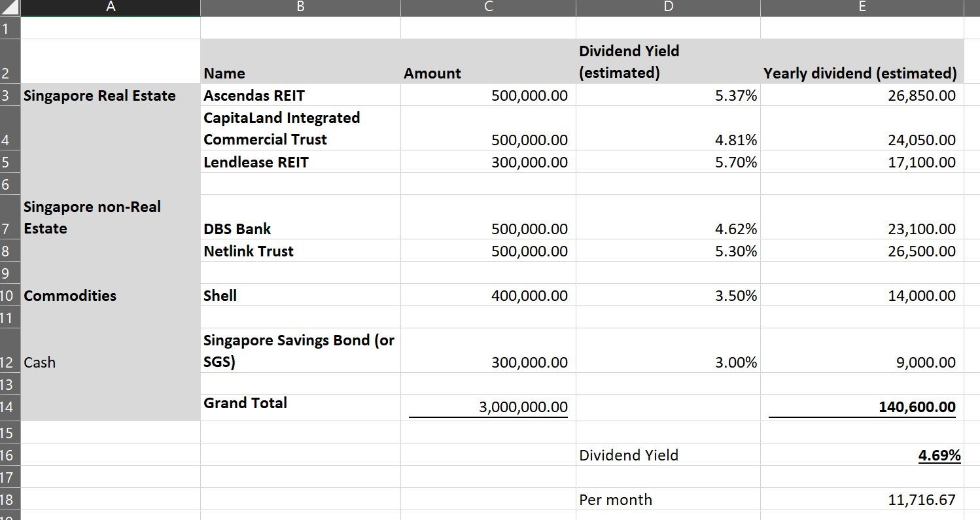Viewport: 980px width, 520px height.
Task: Click Ascendas REIT amount 500,000.00
Action: point(488,95)
